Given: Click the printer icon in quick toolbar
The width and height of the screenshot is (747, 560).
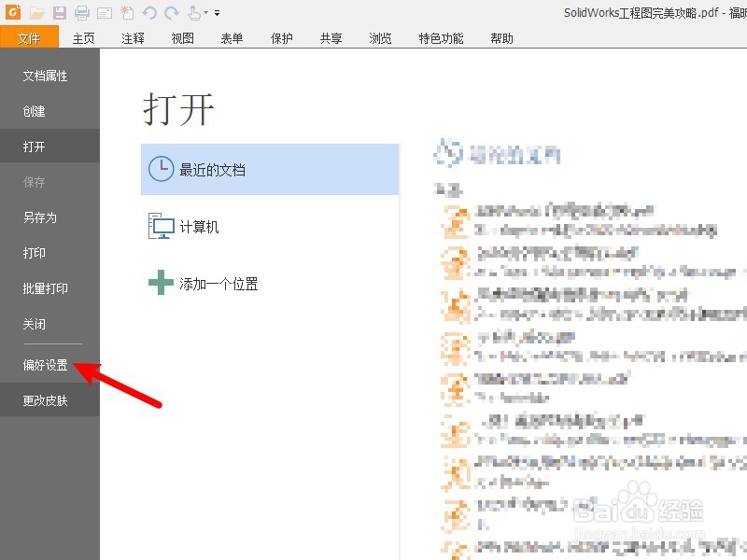Looking at the screenshot, I should [x=82, y=13].
